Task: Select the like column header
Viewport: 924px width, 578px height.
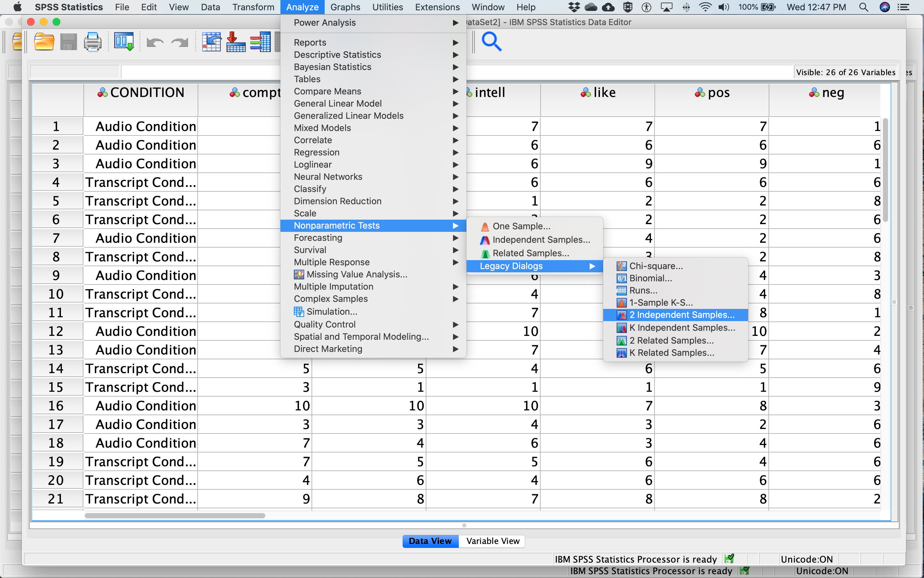Action: pos(597,100)
